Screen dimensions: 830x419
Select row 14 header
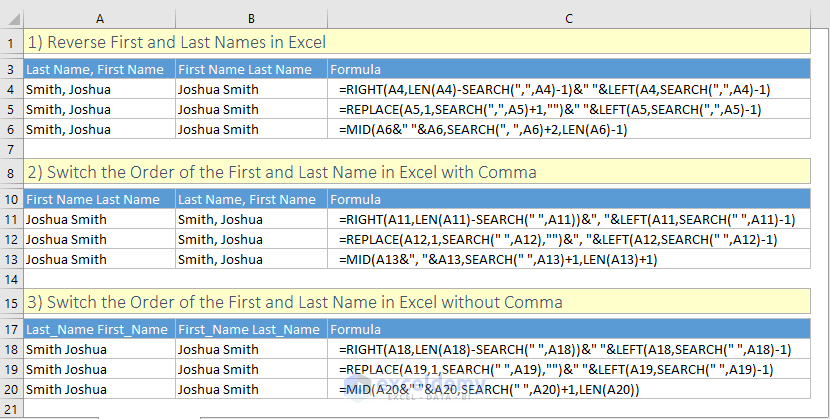point(11,279)
